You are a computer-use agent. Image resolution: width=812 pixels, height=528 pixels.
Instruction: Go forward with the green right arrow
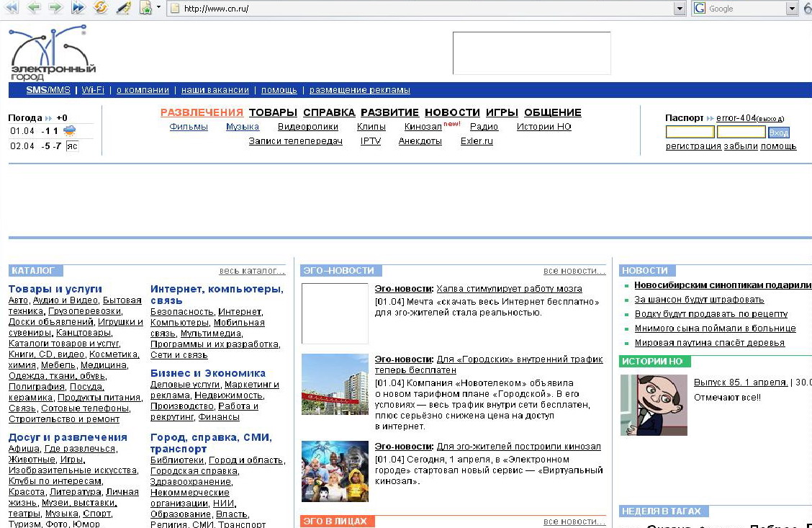(x=55, y=8)
